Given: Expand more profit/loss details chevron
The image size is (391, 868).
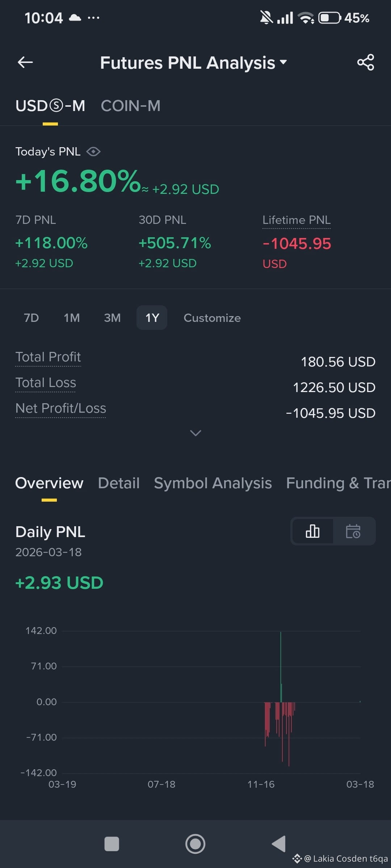Looking at the screenshot, I should point(195,433).
